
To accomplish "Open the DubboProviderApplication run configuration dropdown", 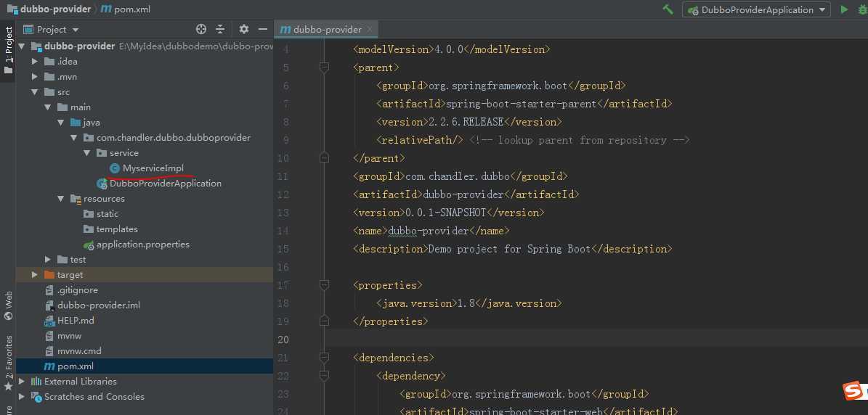I will point(756,9).
